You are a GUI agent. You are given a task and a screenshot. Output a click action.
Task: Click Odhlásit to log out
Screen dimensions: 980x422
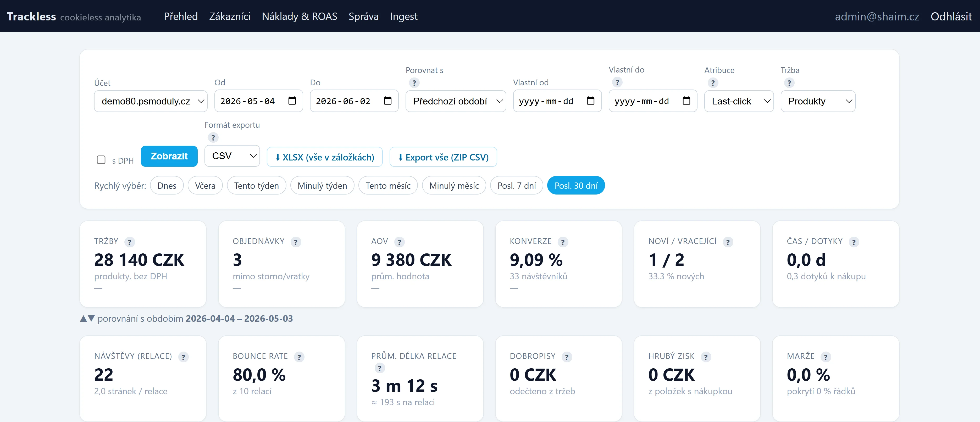tap(951, 16)
